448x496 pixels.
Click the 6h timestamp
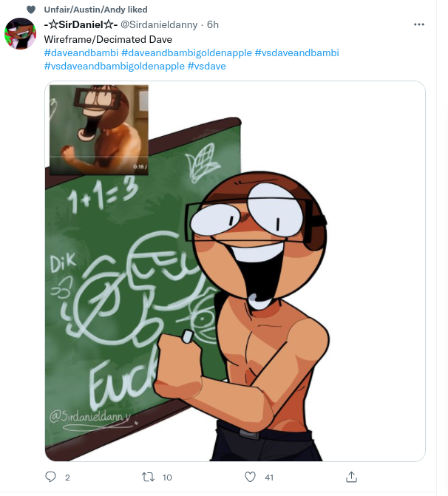coord(213,24)
